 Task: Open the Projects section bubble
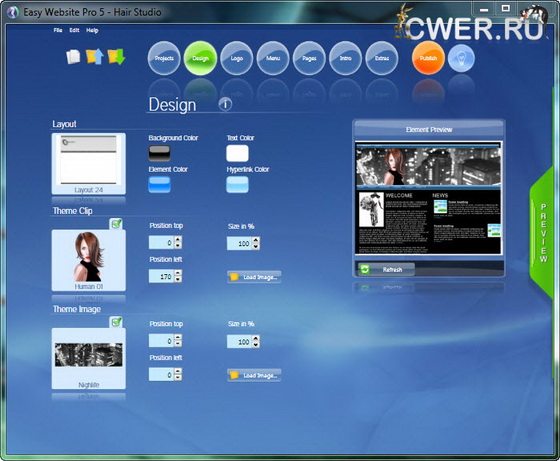click(x=164, y=58)
